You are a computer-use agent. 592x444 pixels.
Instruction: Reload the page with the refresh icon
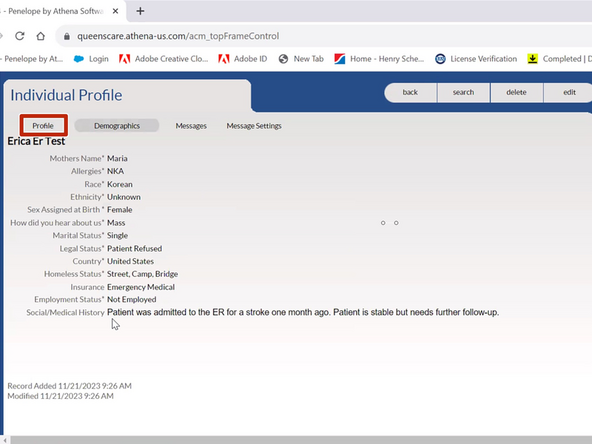point(20,36)
